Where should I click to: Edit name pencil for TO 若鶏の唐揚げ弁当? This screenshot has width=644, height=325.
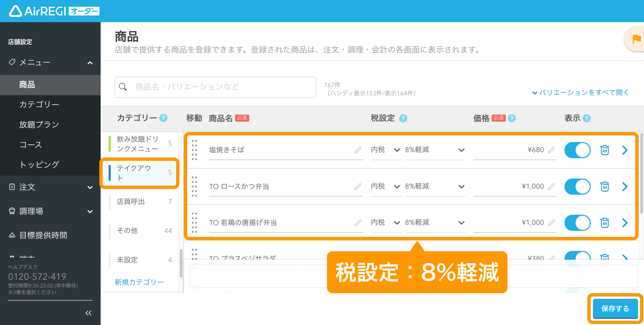coord(358,223)
